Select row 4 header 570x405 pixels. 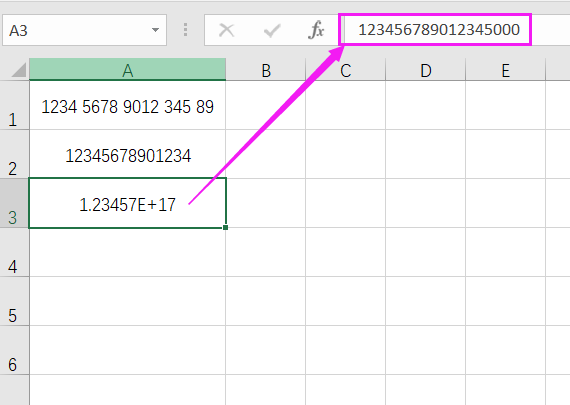click(14, 252)
